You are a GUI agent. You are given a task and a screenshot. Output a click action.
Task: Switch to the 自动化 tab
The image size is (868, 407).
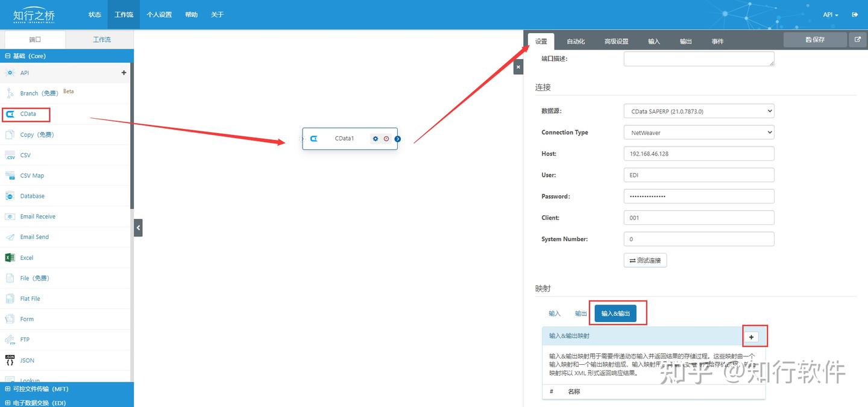pos(576,41)
